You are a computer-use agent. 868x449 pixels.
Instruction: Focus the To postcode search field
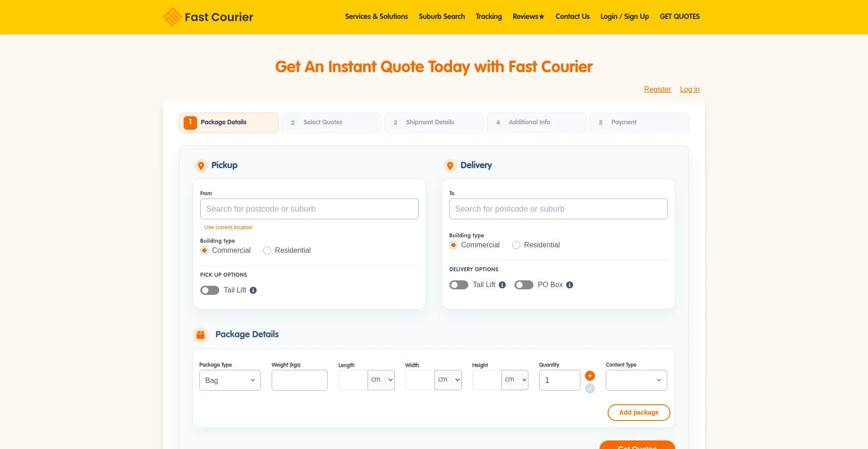pyautogui.click(x=558, y=209)
